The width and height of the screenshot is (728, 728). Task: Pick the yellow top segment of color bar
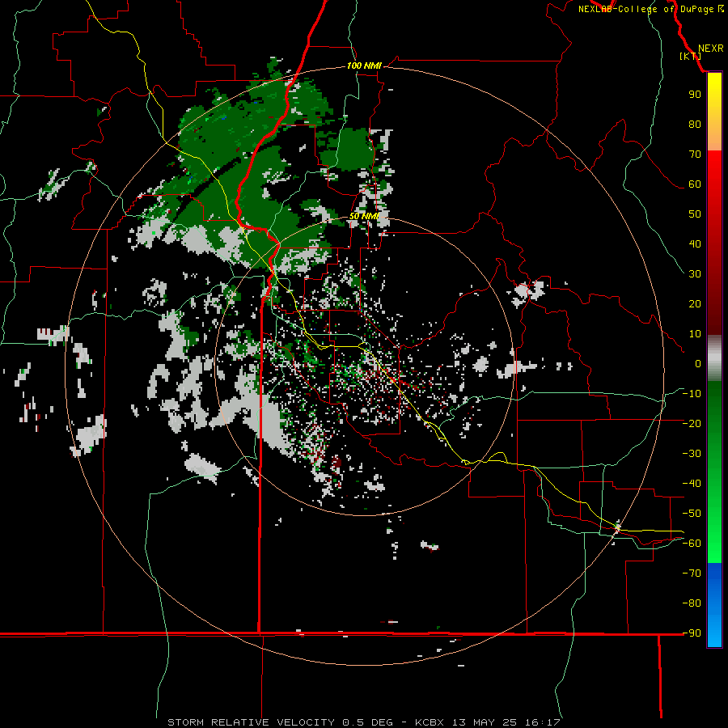(x=714, y=112)
